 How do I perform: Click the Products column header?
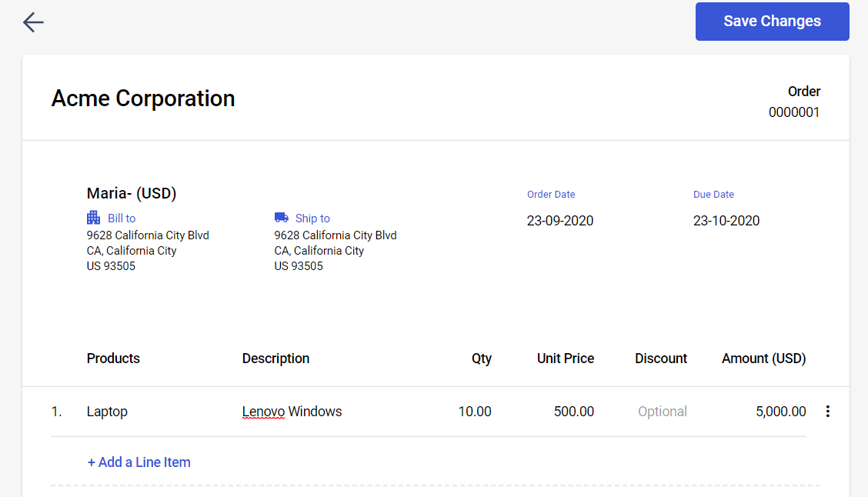113,359
